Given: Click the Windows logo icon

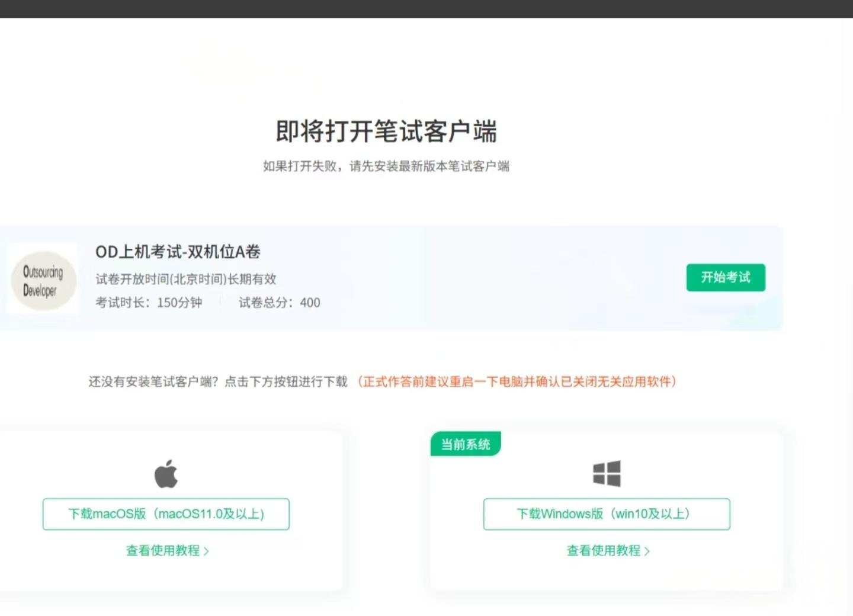Looking at the screenshot, I should click(607, 473).
